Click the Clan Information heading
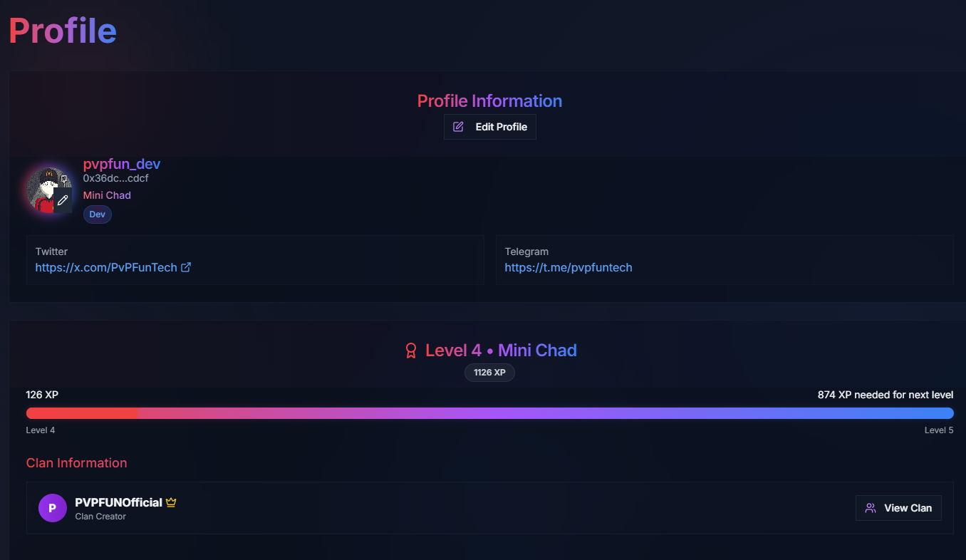The width and height of the screenshot is (966, 560). tap(77, 463)
